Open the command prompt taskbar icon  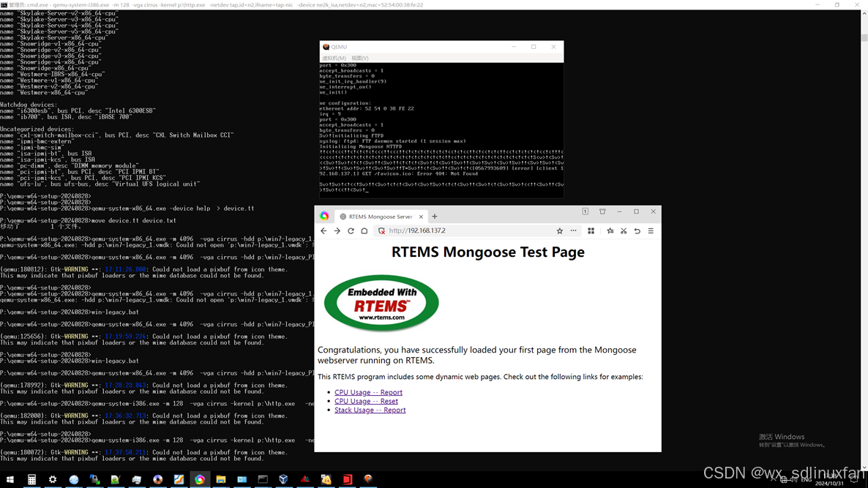point(263,479)
